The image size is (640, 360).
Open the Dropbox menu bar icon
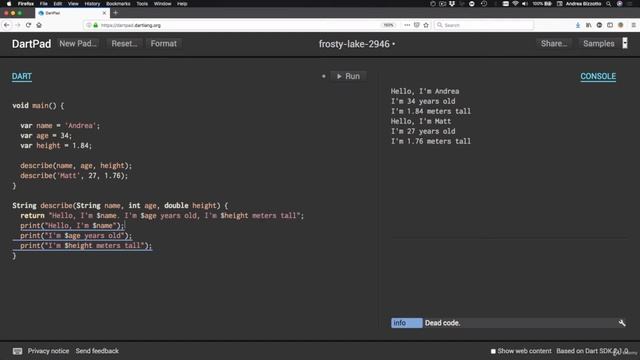[x=452, y=4]
